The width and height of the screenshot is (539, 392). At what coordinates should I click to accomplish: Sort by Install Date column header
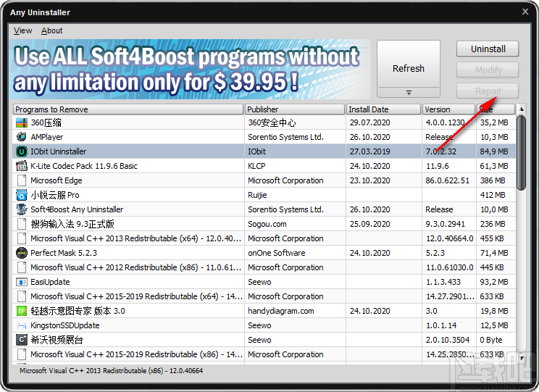384,109
